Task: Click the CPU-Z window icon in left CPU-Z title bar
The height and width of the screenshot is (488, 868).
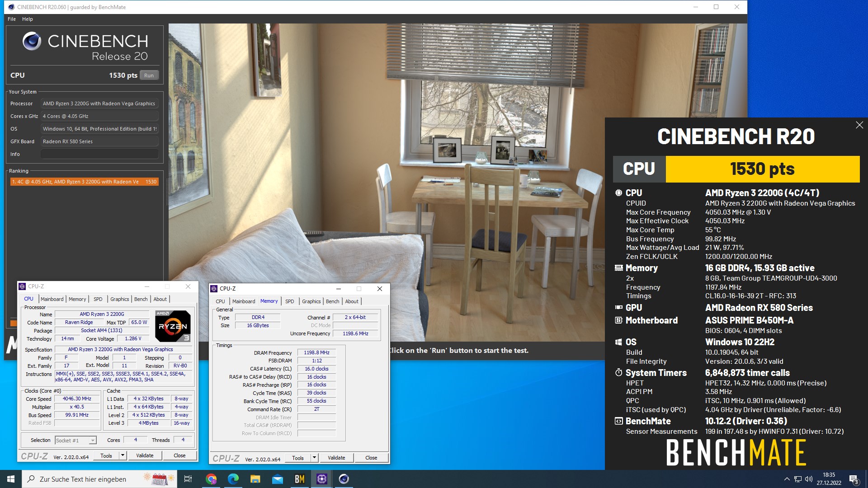Action: point(22,286)
